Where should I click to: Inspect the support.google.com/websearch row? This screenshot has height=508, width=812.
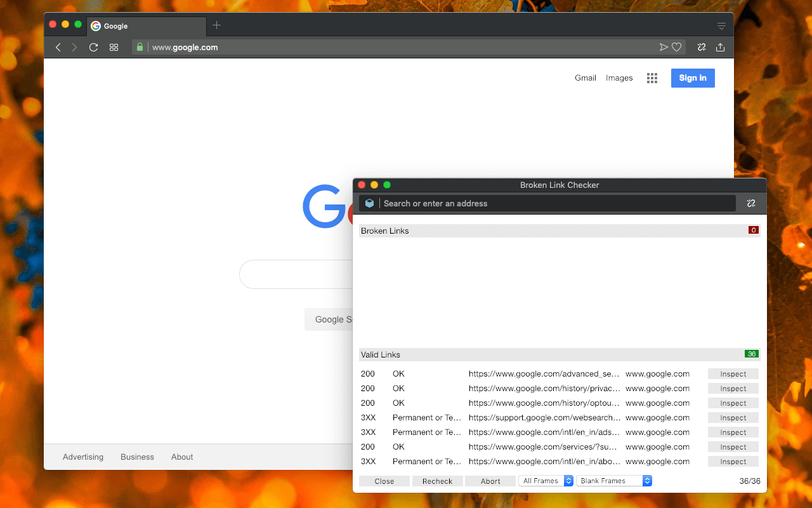(733, 418)
